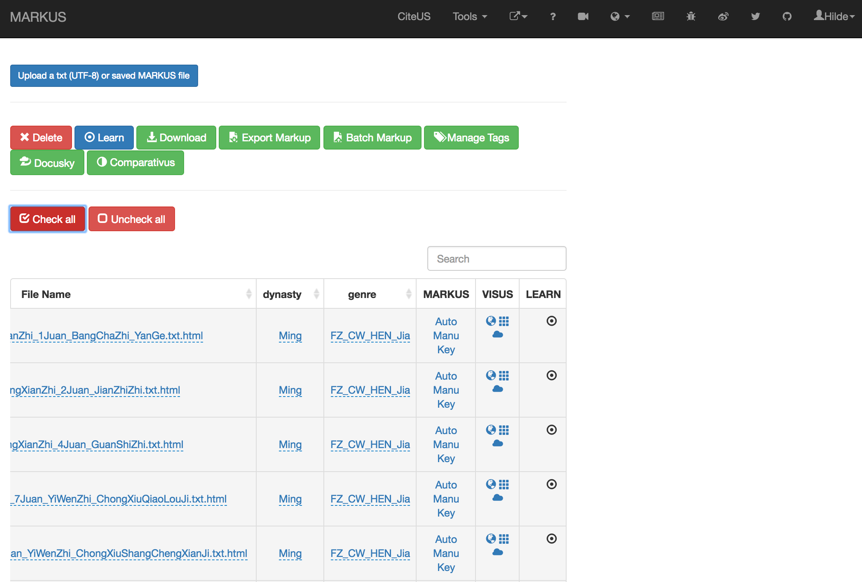862x582 pixels.
Task: Click the Export Markup button
Action: coord(269,137)
